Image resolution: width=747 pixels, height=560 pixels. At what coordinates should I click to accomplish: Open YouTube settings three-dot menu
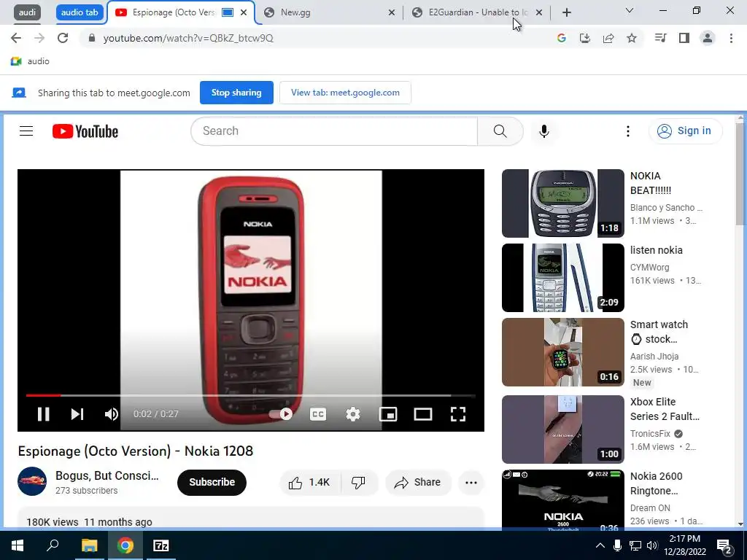click(x=628, y=131)
